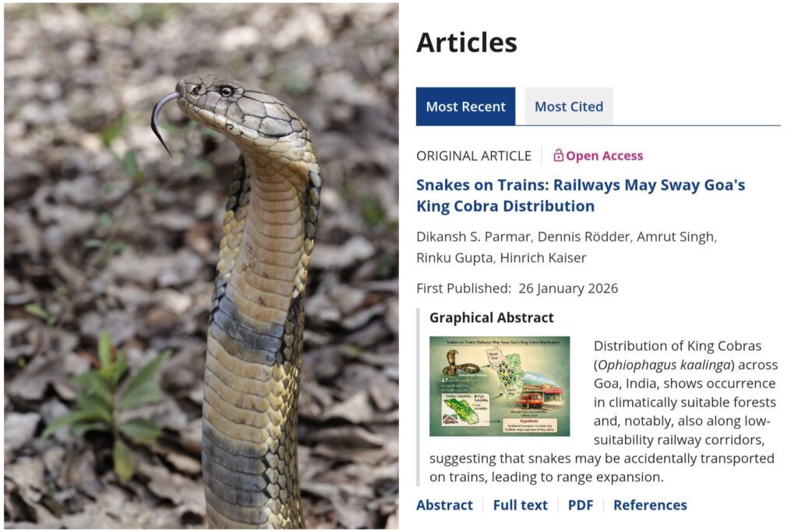The height and width of the screenshot is (532, 798).
Task: Open the Full text link
Action: (520, 505)
